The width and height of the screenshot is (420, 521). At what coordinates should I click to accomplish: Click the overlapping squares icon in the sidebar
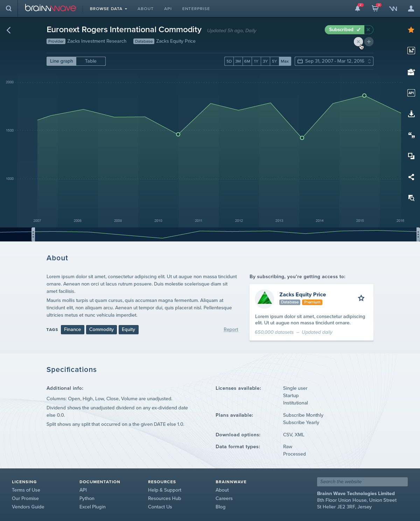[411, 156]
